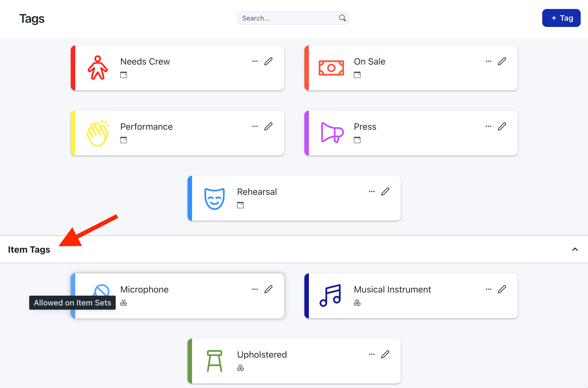Click the Musical Instrument notes icon

(330, 295)
